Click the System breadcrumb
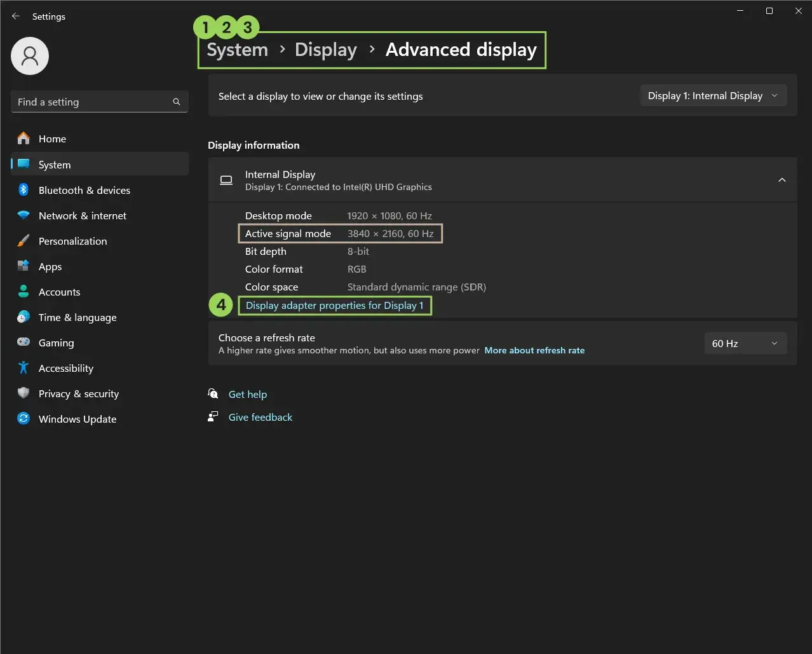Screen dimensions: 812x654 tap(238, 50)
